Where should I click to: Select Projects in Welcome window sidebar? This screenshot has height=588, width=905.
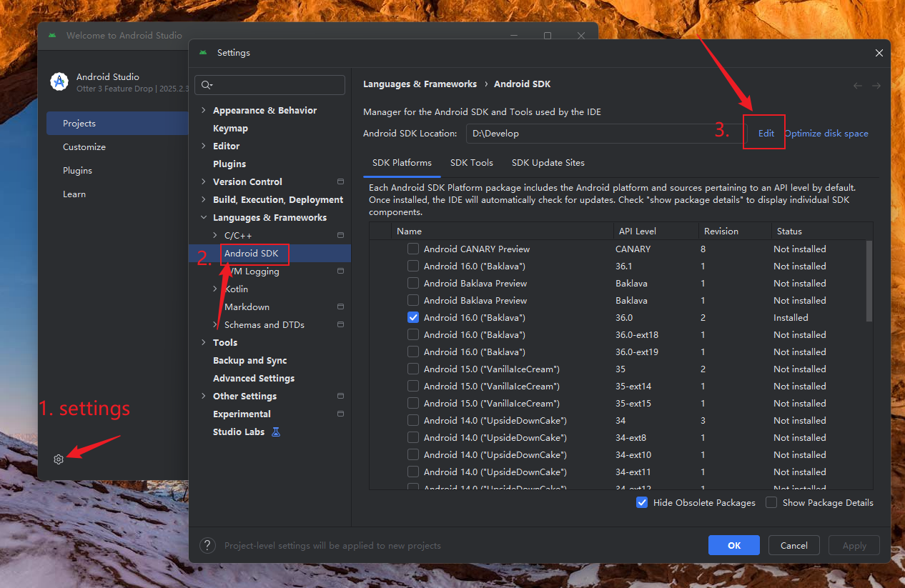click(x=117, y=123)
